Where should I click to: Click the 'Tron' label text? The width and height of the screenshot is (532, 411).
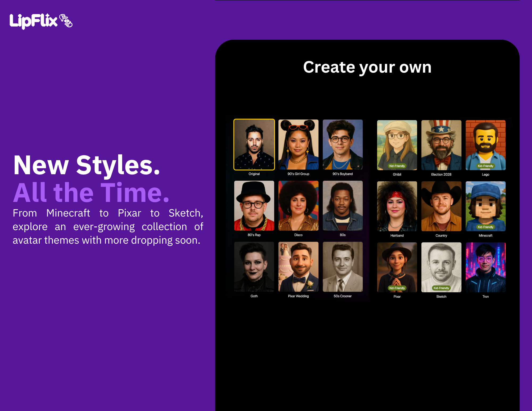coord(485,297)
